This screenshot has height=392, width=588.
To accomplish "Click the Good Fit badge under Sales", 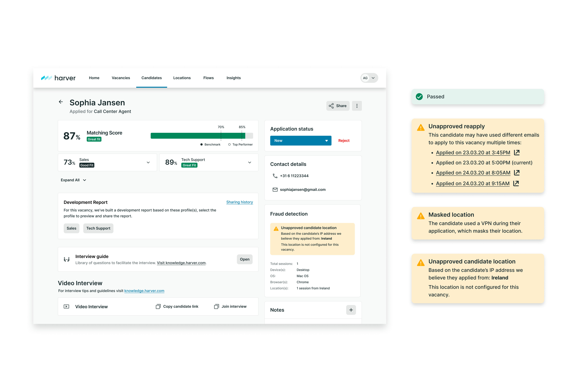I will pos(87,165).
